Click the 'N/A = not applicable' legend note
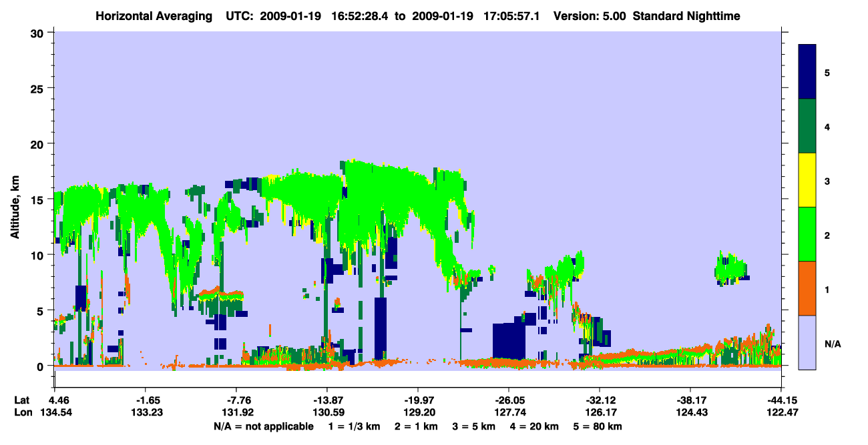The height and width of the screenshot is (445, 868). (263, 426)
